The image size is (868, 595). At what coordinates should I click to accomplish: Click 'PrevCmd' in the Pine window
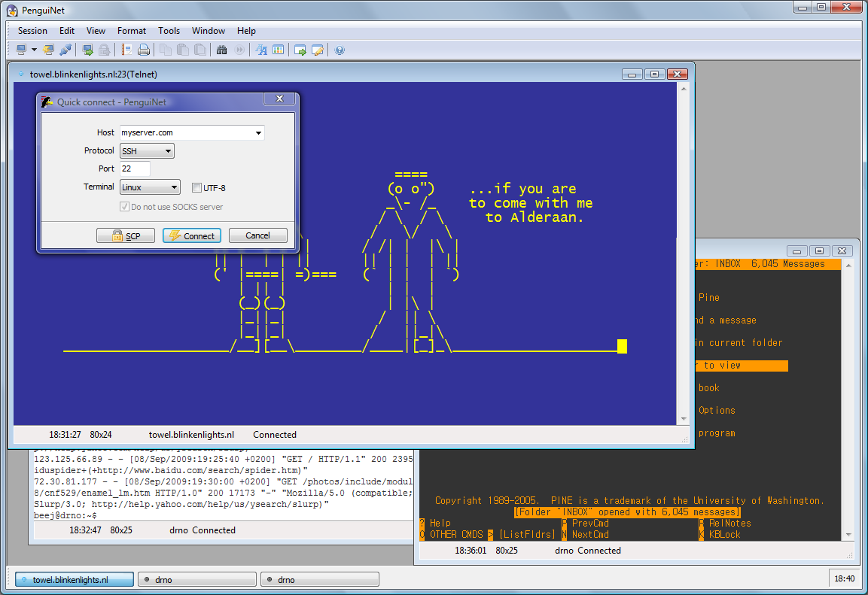pos(590,523)
